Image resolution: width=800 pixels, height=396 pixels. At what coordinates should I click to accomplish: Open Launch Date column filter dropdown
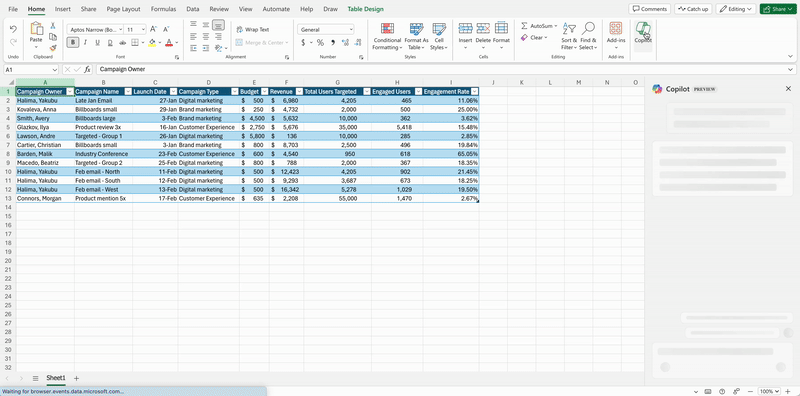coord(173,91)
